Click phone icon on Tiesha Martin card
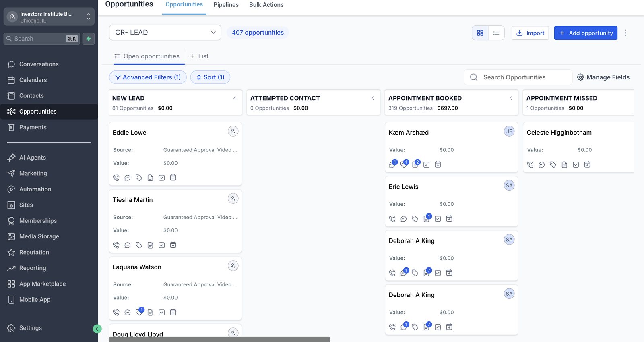644x342 pixels. click(x=116, y=245)
